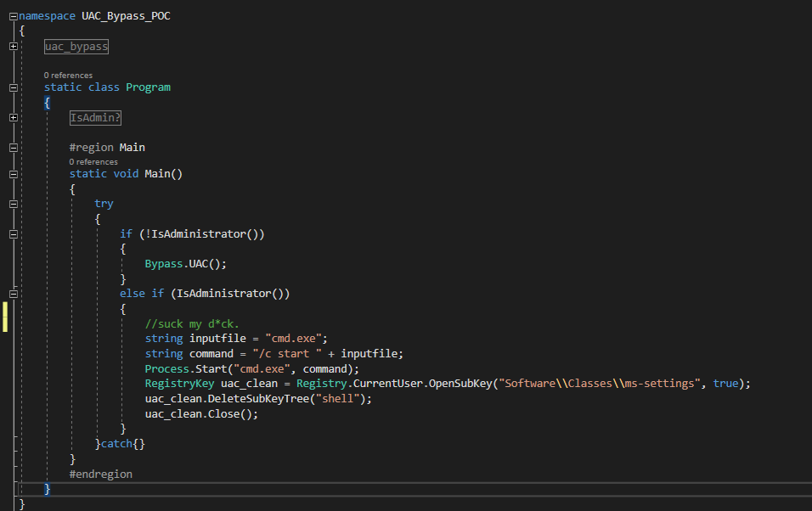Click the OpenSubKey method call
Screen dimensions: 812x511
tap(460, 384)
